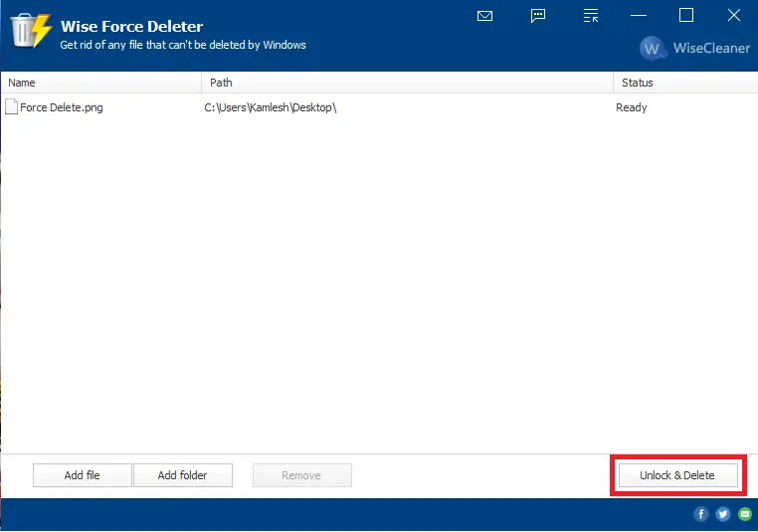
Task: Sort list by Name column header
Action: click(101, 83)
